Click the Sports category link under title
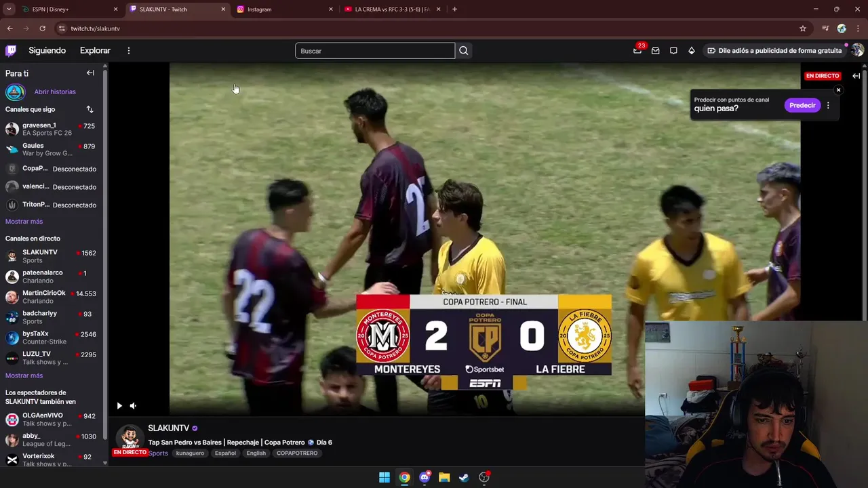 coord(158,453)
